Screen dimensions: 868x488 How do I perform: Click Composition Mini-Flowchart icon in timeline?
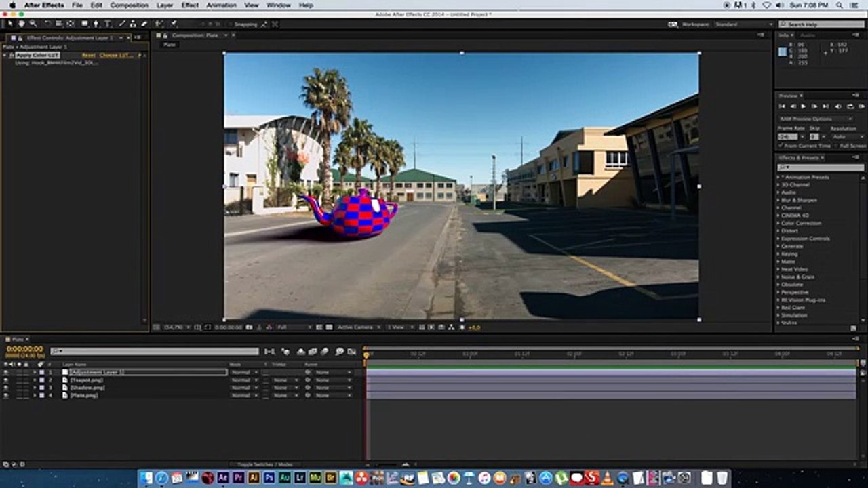pos(270,351)
